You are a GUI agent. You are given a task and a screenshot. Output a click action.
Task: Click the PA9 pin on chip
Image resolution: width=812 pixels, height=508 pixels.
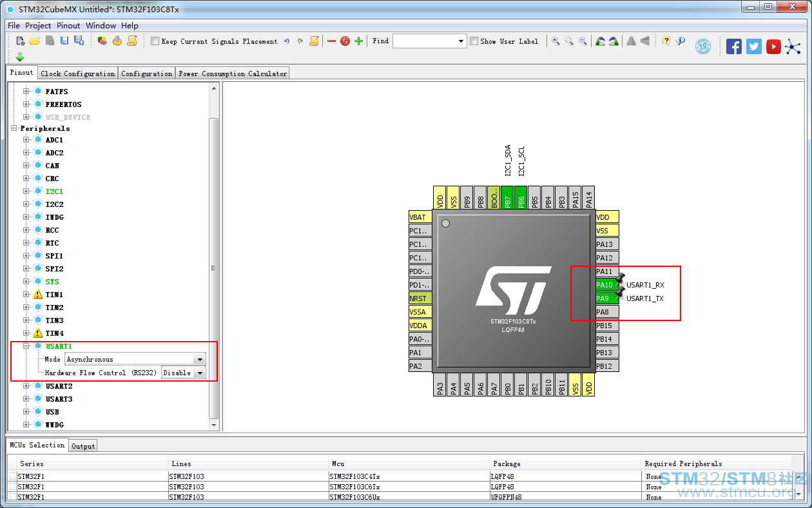click(607, 298)
